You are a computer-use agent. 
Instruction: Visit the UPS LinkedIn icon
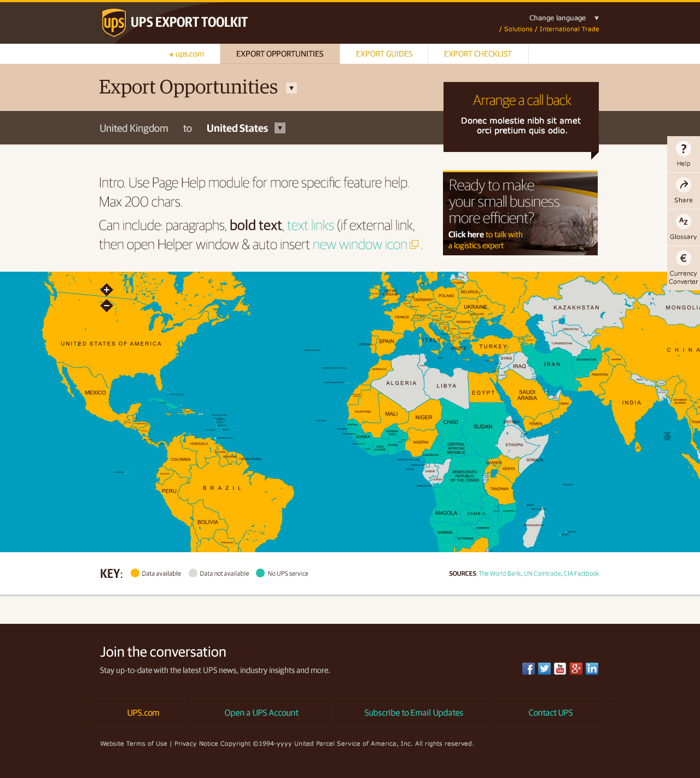592,669
